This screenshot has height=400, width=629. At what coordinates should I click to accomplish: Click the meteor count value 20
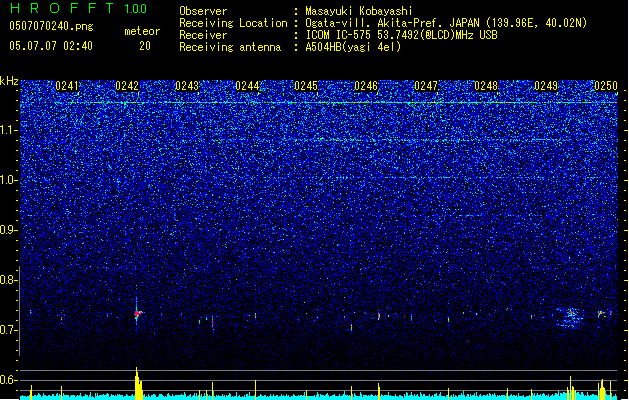[x=145, y=46]
